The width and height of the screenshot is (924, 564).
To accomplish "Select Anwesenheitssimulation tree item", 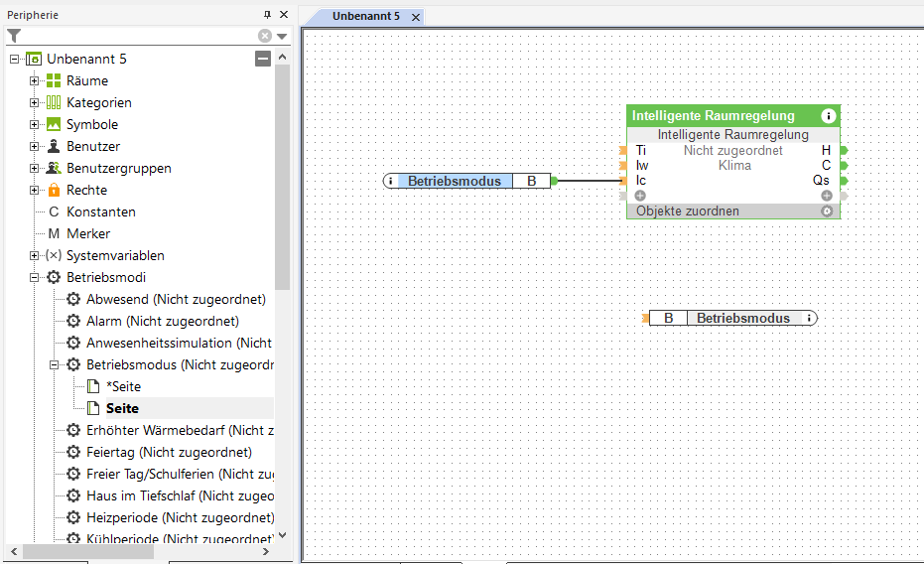I will 179,343.
